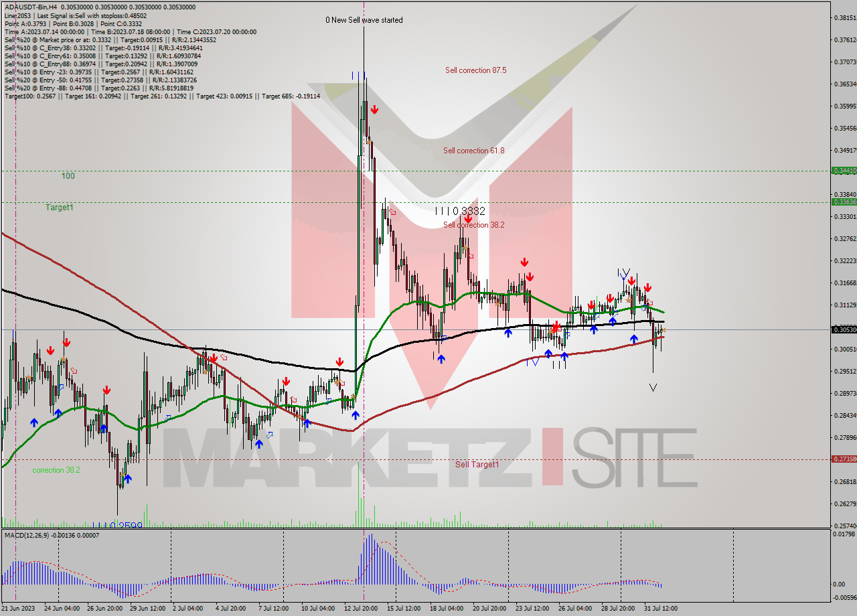857x616 pixels.
Task: Click the 'Target100: 0.2567' targets line
Action: coord(162,96)
